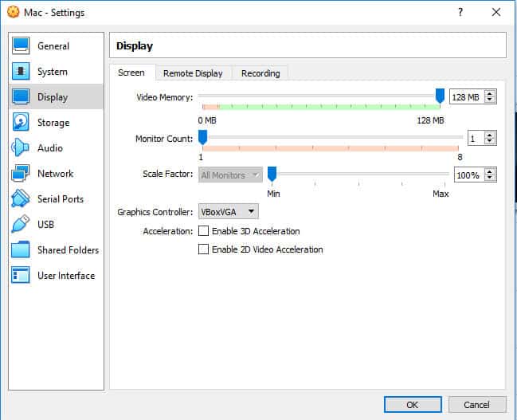This screenshot has height=420, width=517.
Task: Click the VirtualBox icon in title bar
Action: tap(14, 12)
